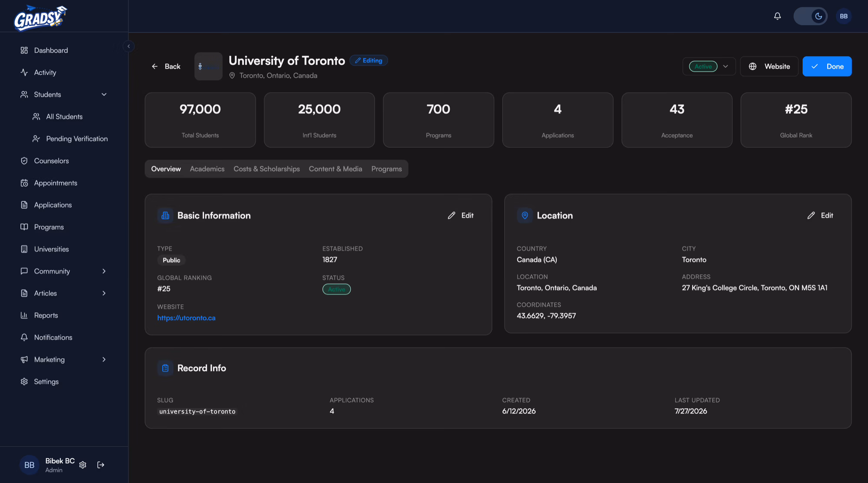Switch to the Programs tab
The image size is (868, 483).
[x=386, y=169]
